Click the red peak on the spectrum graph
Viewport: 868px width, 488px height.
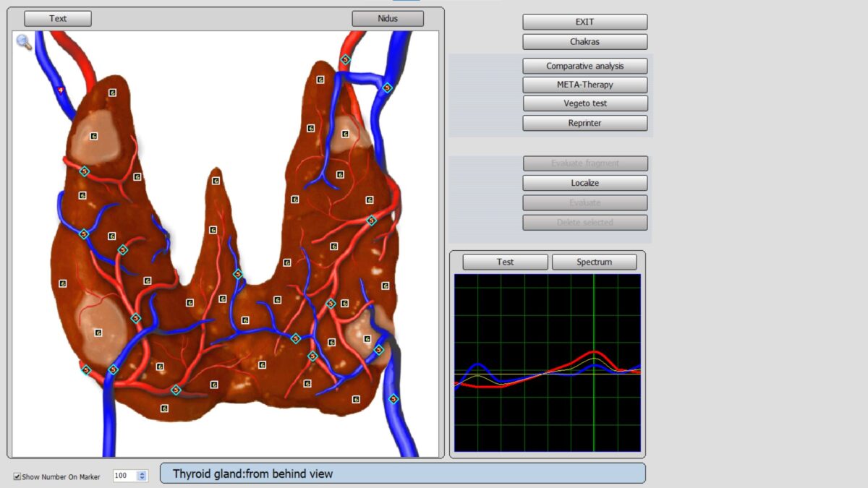[x=594, y=351]
